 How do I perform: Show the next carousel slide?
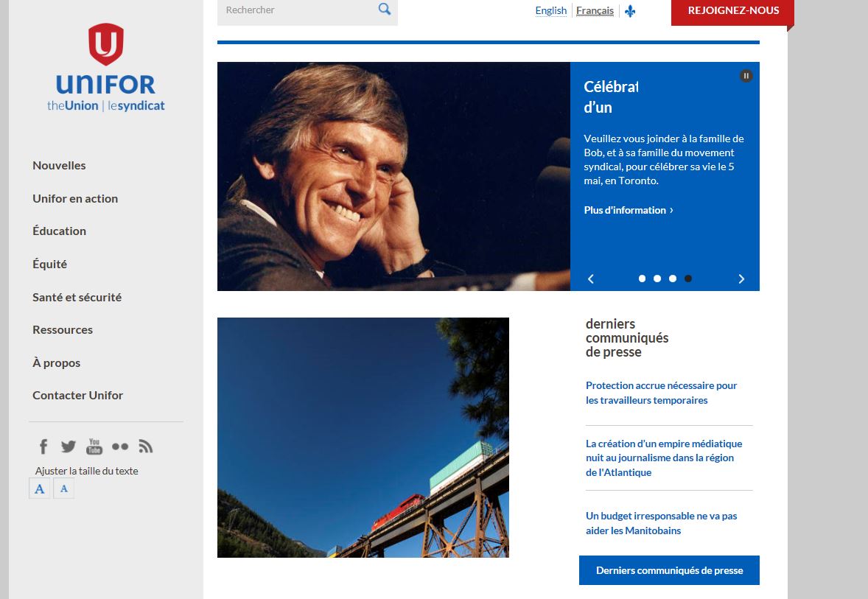click(x=741, y=279)
